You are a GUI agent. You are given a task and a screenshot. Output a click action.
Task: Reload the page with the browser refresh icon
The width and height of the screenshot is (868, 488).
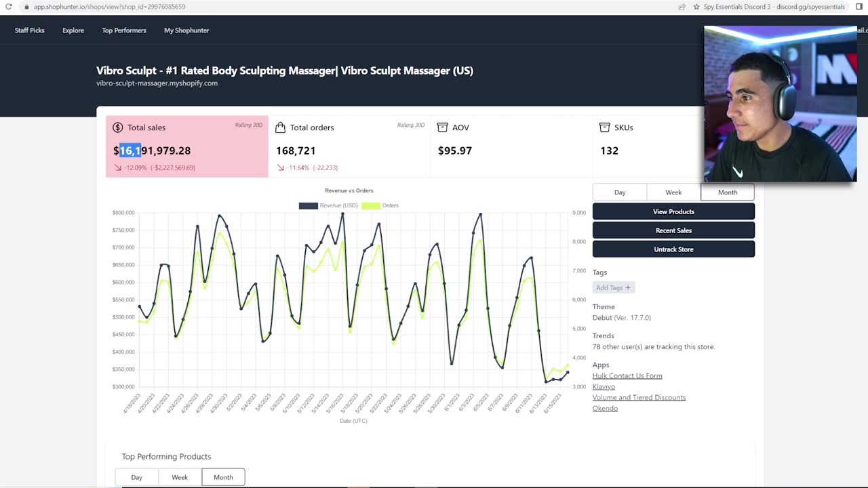8,7
